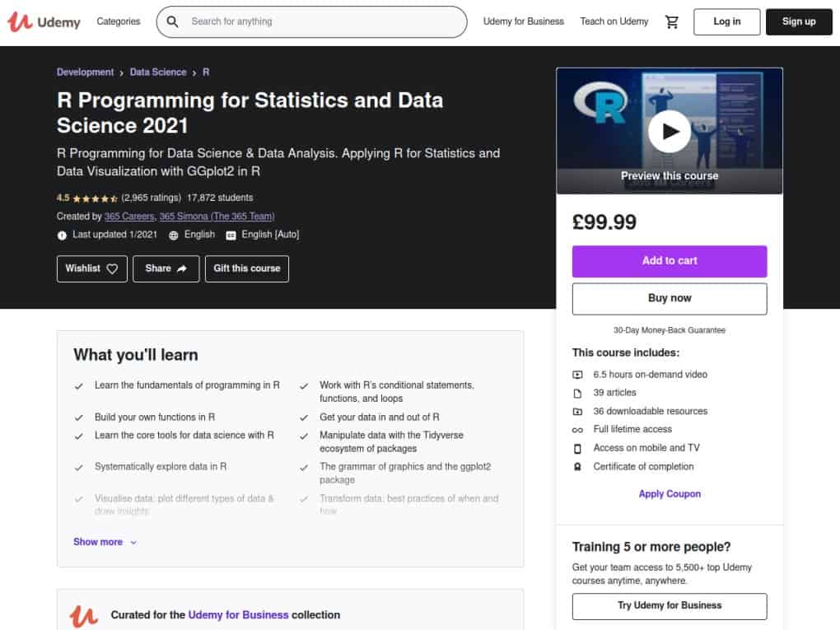Click the last updated alert icon
This screenshot has width=840, height=630.
pyautogui.click(x=62, y=236)
